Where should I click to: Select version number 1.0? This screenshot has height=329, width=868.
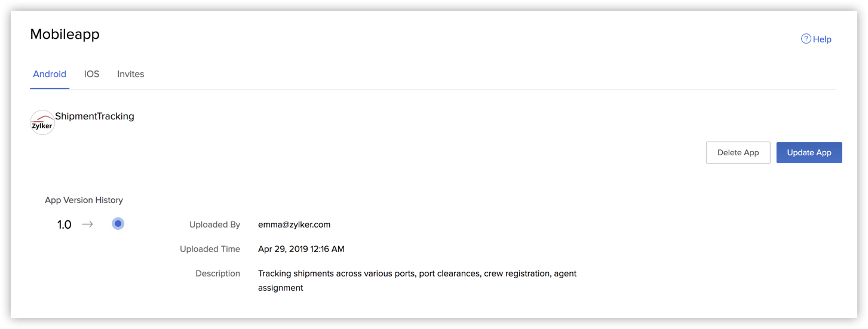click(x=64, y=225)
